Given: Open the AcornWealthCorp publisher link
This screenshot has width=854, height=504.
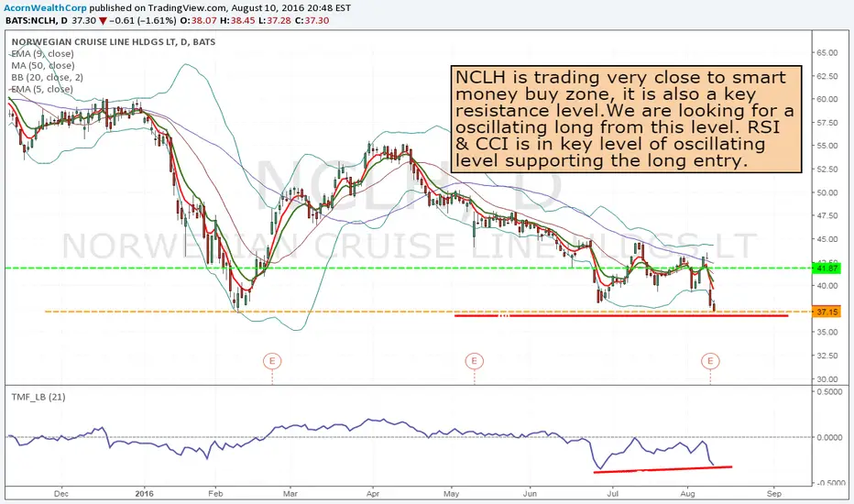Looking at the screenshot, I should (x=46, y=8).
